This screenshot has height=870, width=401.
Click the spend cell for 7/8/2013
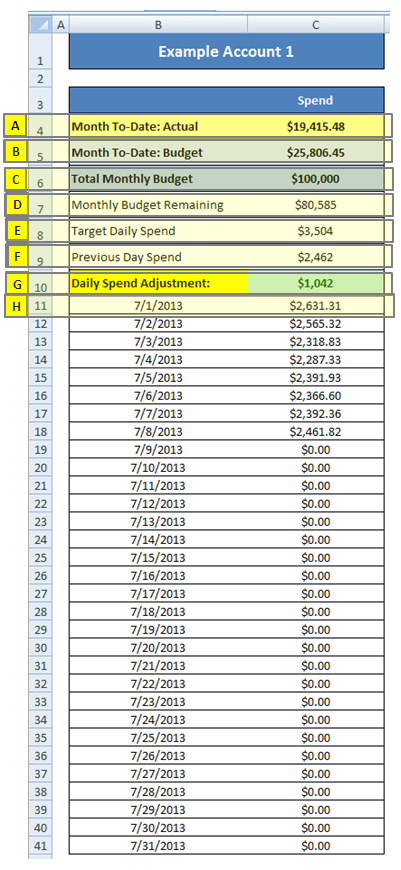[316, 432]
